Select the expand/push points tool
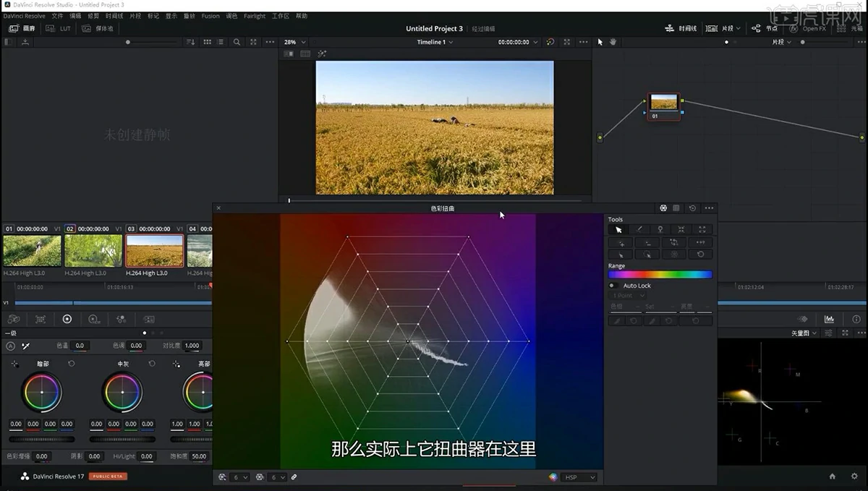 (702, 230)
